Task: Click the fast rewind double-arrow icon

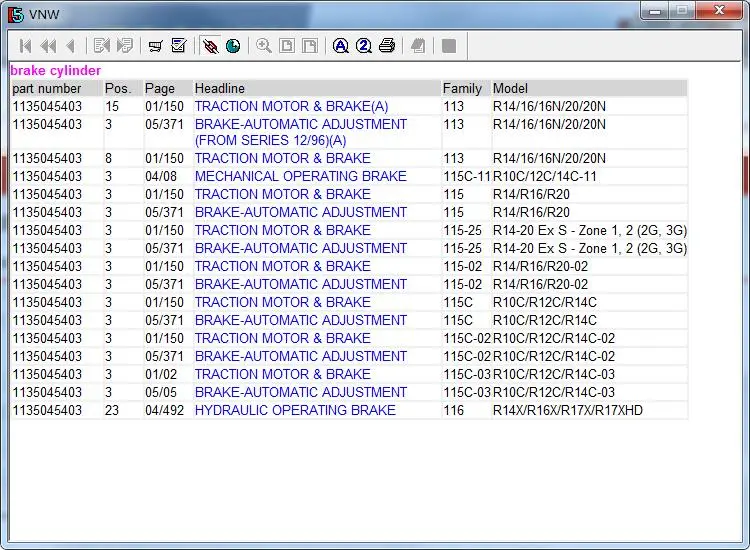Action: point(48,46)
